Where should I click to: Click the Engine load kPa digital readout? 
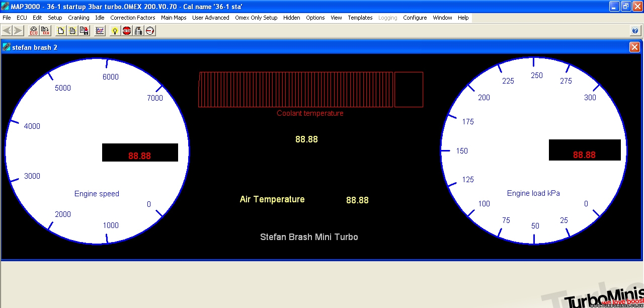(x=584, y=150)
